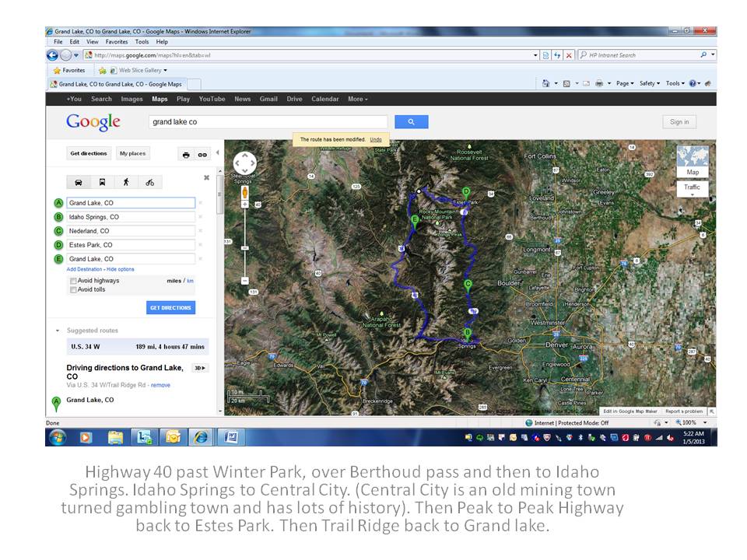747x560 pixels.
Task: Click the remove link under directions
Action: [160, 385]
